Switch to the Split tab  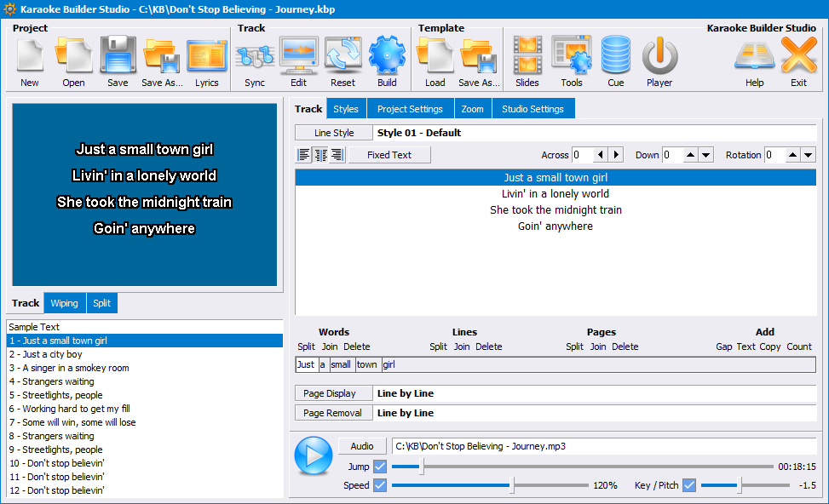tap(102, 303)
